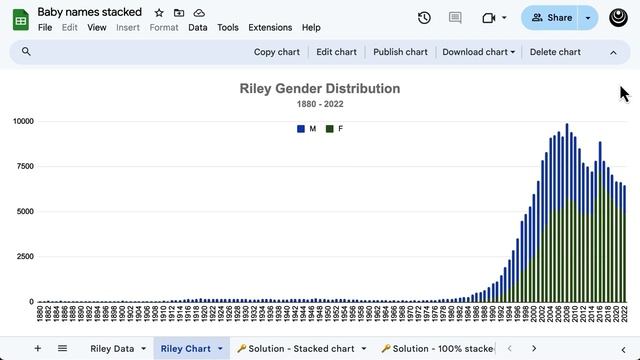
Task: Click the 7500 axis label
Action: click(x=25, y=166)
